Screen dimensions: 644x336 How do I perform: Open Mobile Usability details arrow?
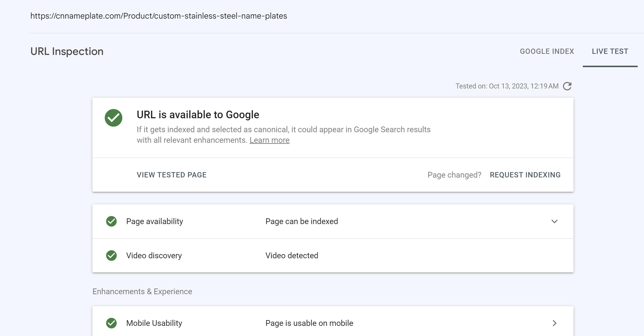[554, 323]
